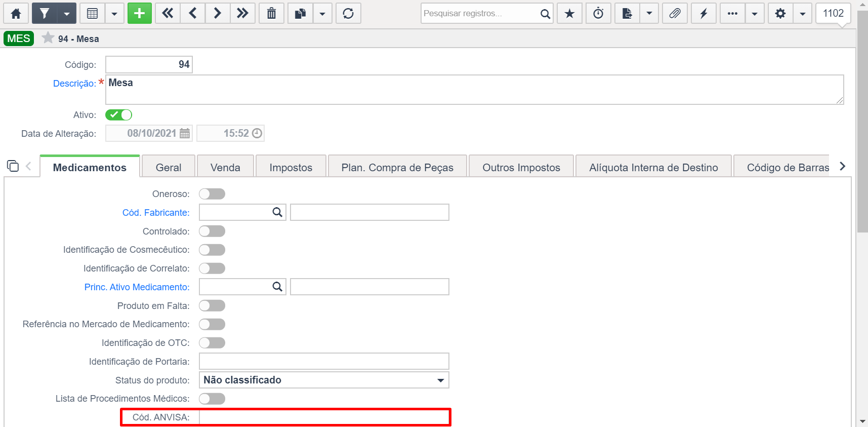Click the Descrição text area

pyautogui.click(x=474, y=90)
